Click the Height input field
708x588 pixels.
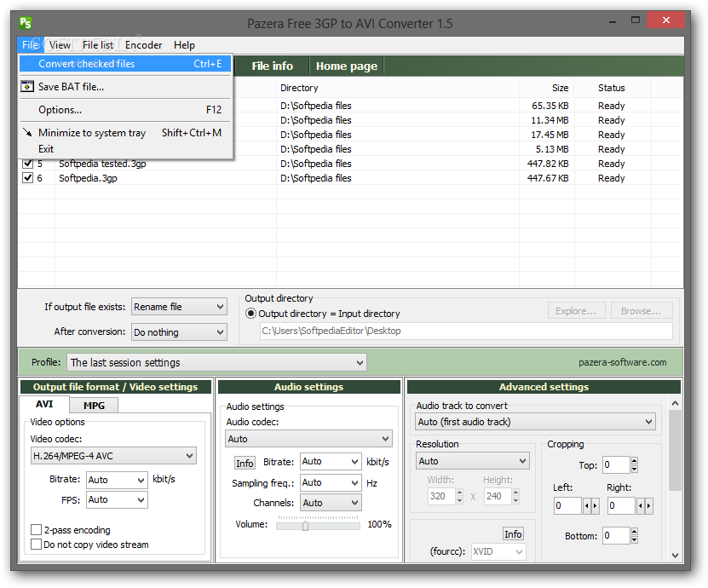tap(498, 496)
